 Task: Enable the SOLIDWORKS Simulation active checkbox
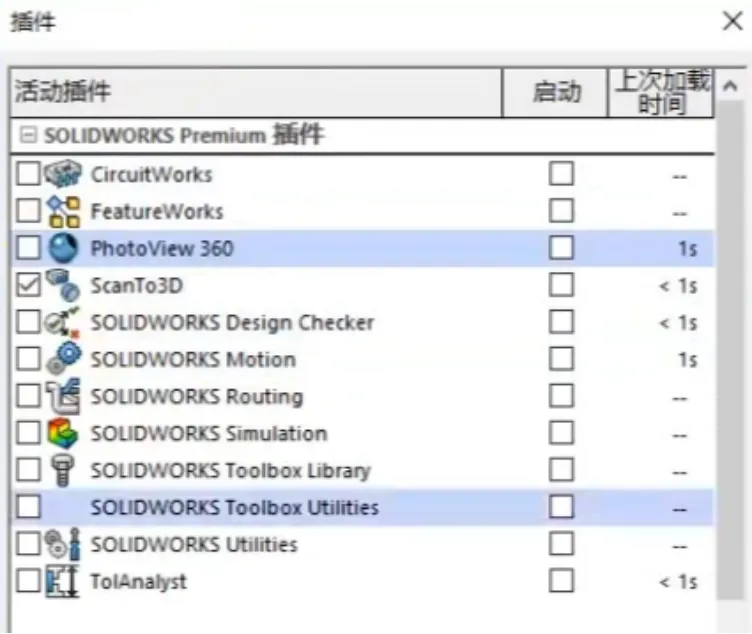click(x=29, y=433)
